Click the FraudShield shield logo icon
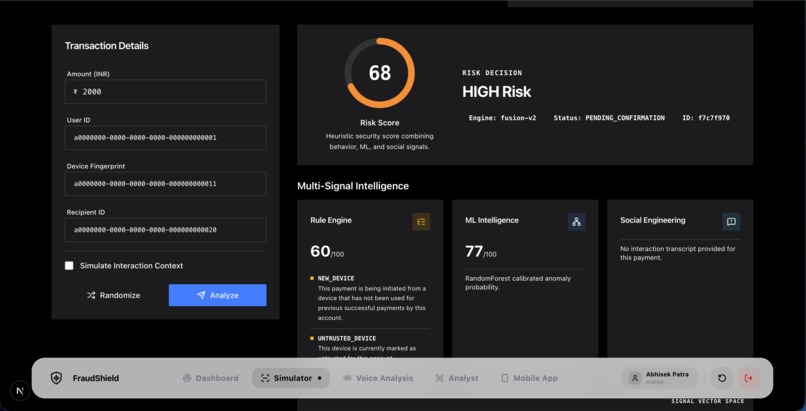 coord(56,378)
